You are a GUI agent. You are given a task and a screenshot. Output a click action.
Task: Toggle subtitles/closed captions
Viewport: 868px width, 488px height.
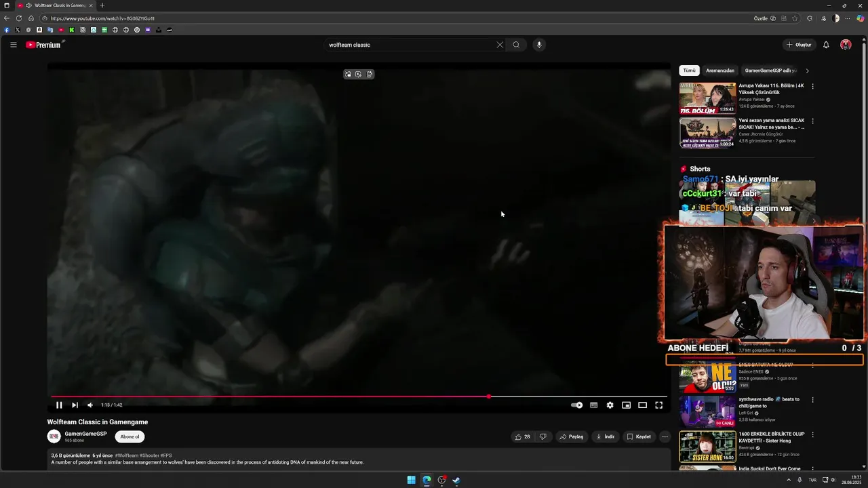click(593, 405)
